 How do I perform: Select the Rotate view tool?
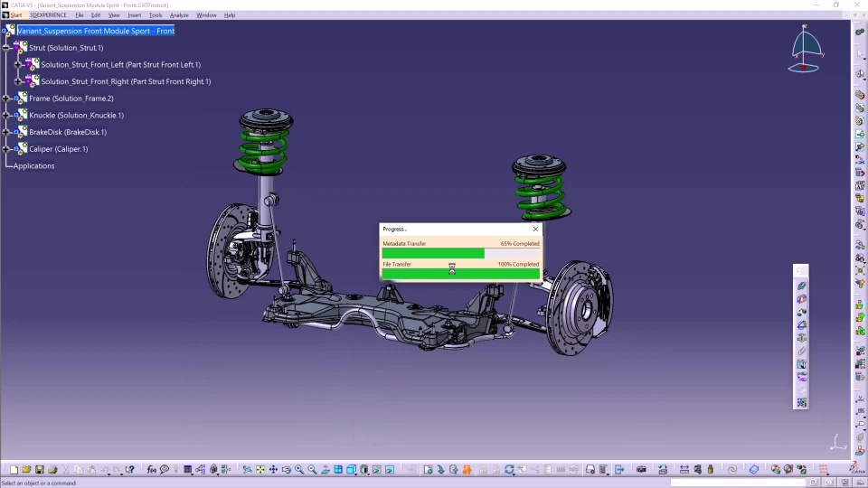pos(287,470)
